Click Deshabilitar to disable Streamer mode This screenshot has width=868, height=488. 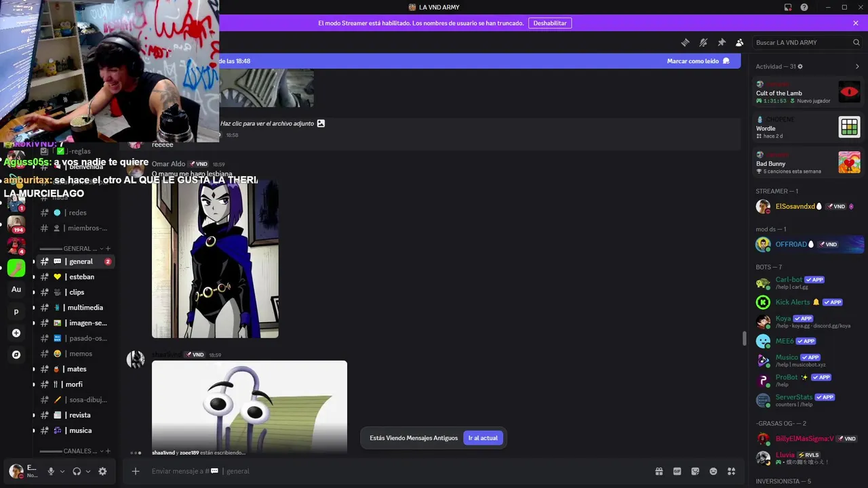click(x=550, y=23)
